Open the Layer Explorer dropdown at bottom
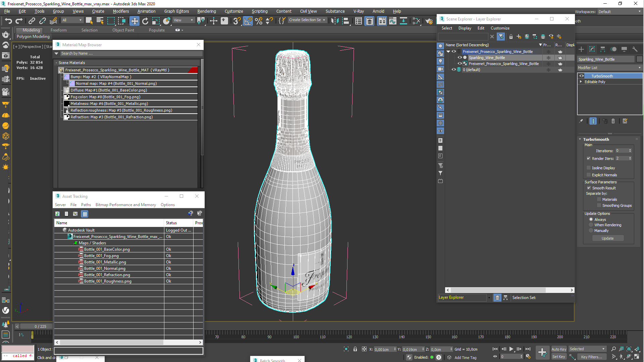The image size is (644, 362). 489,298
